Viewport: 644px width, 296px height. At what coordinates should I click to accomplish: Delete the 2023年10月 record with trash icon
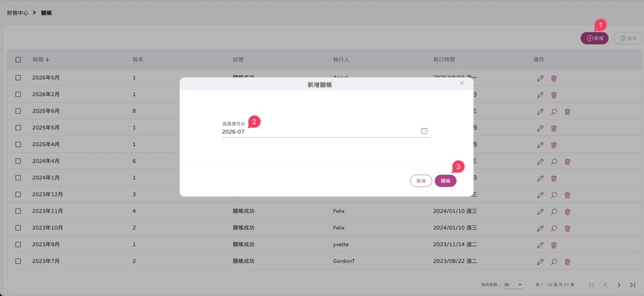[x=567, y=228]
